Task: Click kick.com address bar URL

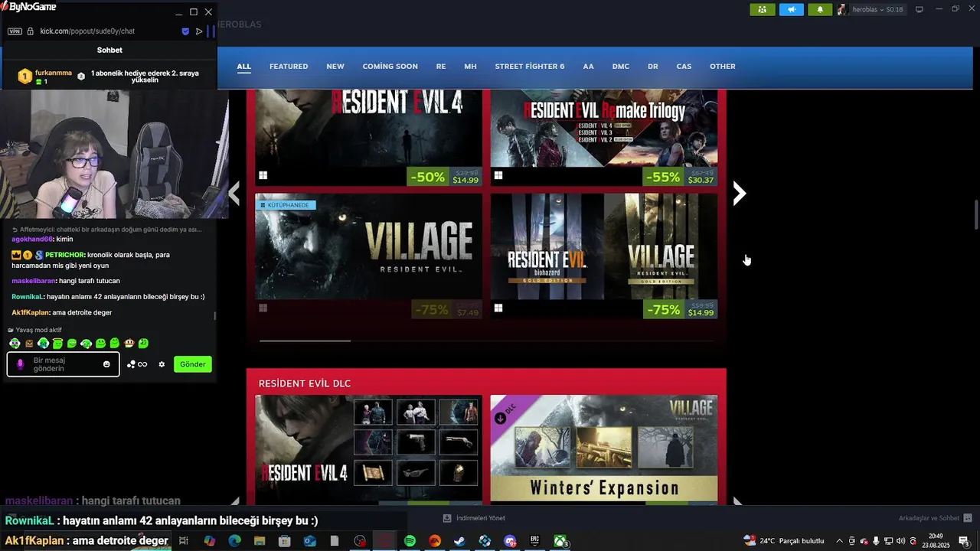Action: click(87, 31)
